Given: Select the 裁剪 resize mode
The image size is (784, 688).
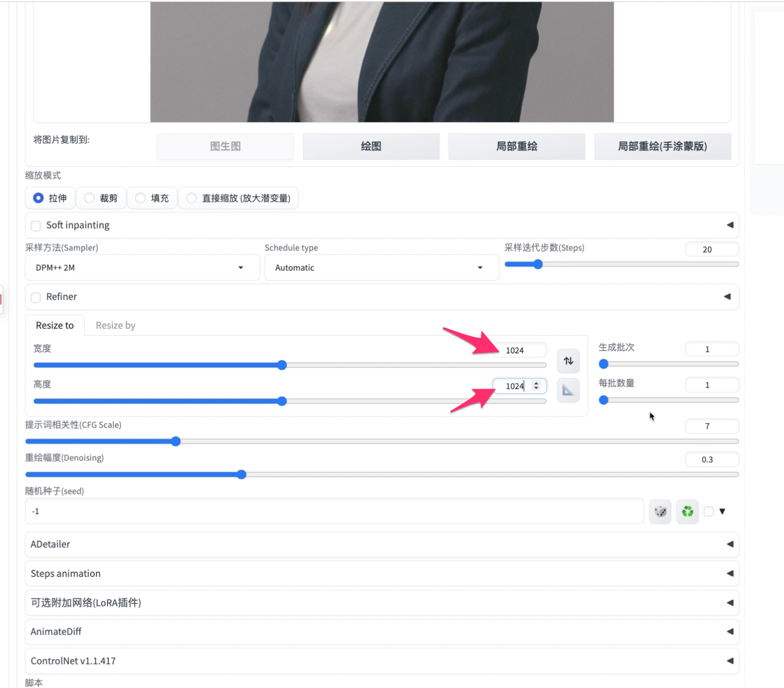Looking at the screenshot, I should [x=101, y=198].
